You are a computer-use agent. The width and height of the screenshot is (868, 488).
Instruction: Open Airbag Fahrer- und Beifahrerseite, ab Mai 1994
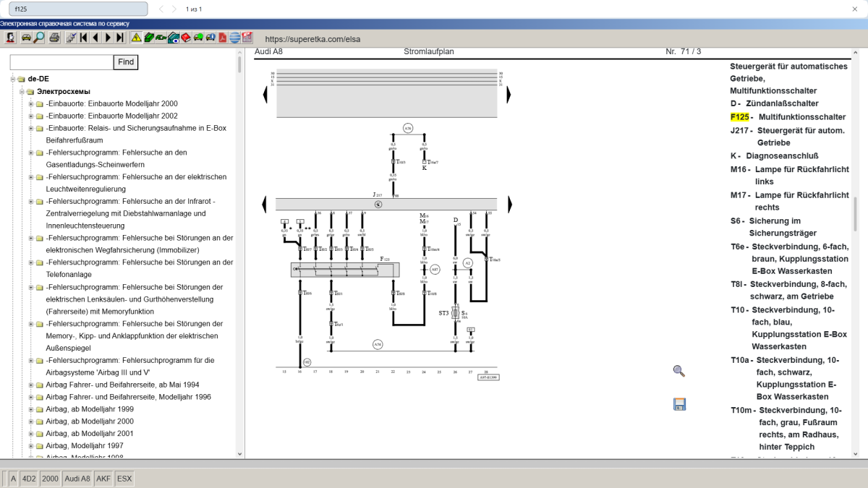122,385
